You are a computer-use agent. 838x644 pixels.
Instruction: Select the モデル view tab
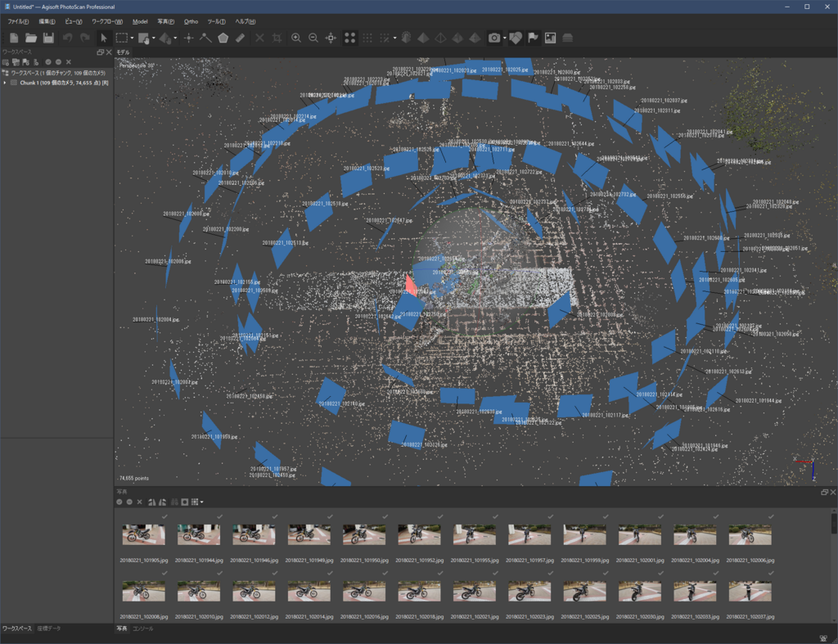pyautogui.click(x=123, y=52)
